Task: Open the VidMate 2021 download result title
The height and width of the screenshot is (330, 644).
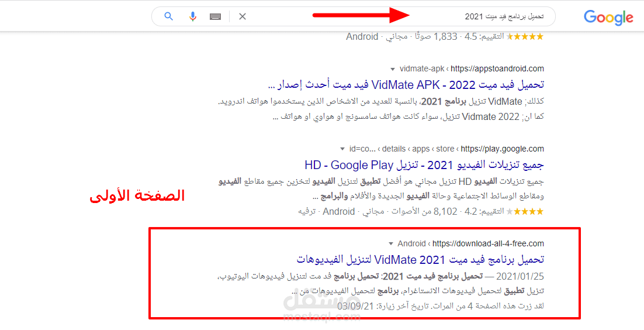Action: coord(420,260)
